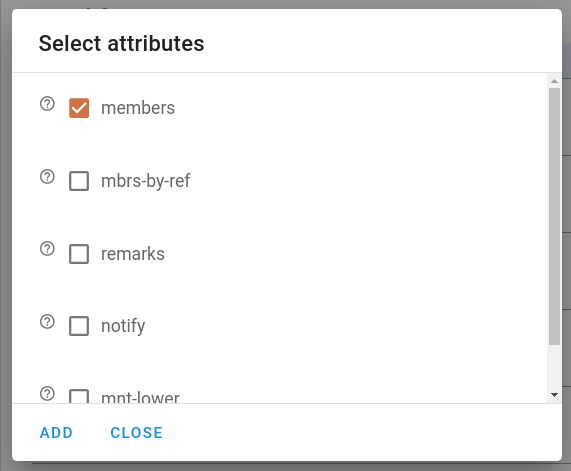The image size is (571, 471).
Task: Open help icon beside mbrs-by-ref attribute
Action: coord(47,177)
